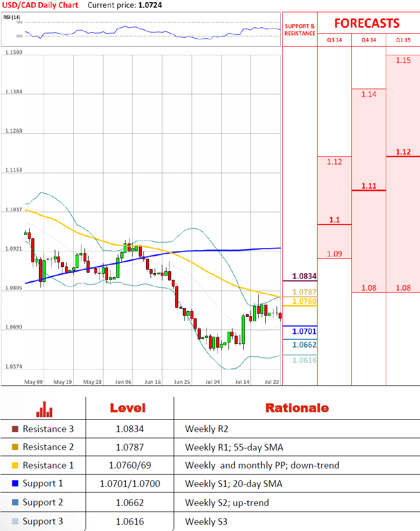Select the Q4 14 forecast column header

coord(369,40)
